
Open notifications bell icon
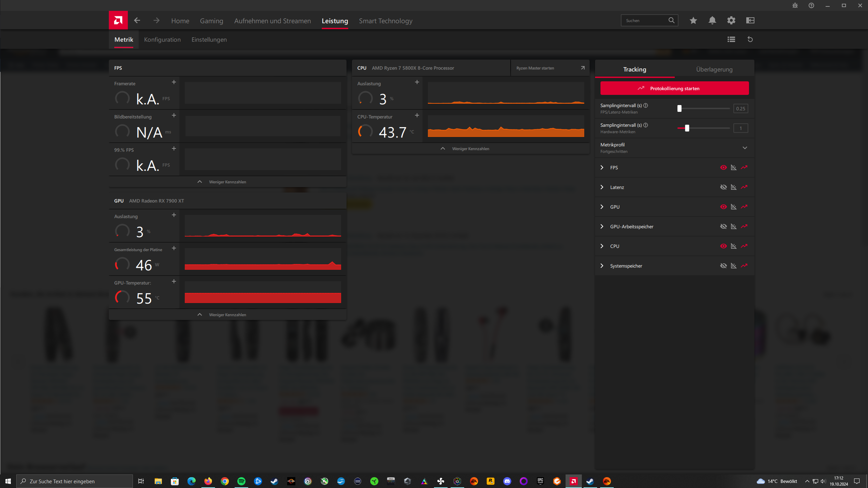click(712, 20)
